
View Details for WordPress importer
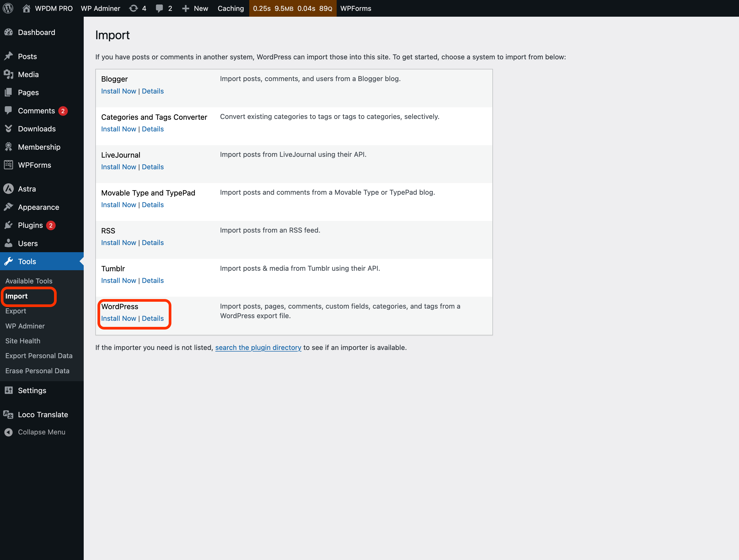pyautogui.click(x=153, y=318)
